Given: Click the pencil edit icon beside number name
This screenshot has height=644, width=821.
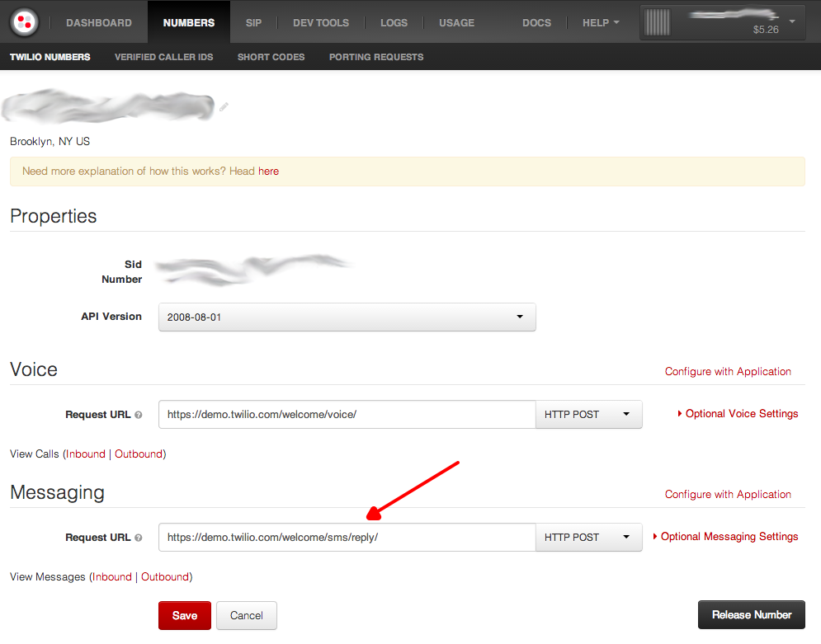Looking at the screenshot, I should coord(224,106).
